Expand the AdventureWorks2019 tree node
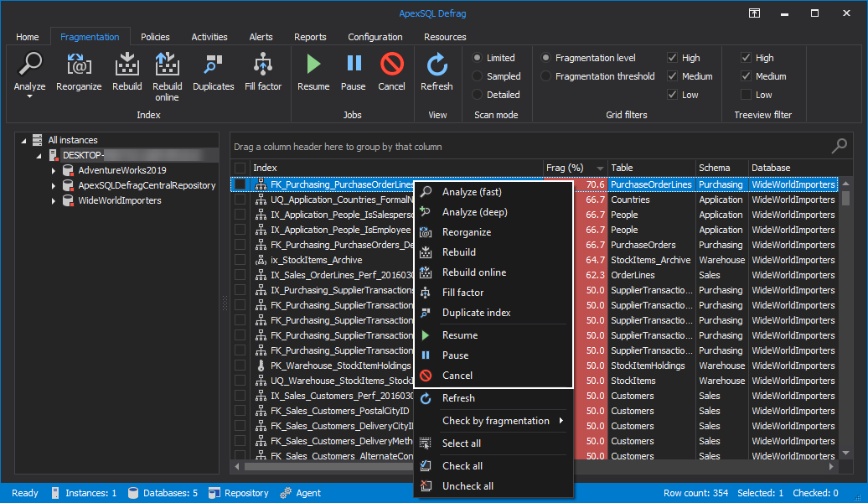Viewport: 868px width, 503px height. coord(53,171)
